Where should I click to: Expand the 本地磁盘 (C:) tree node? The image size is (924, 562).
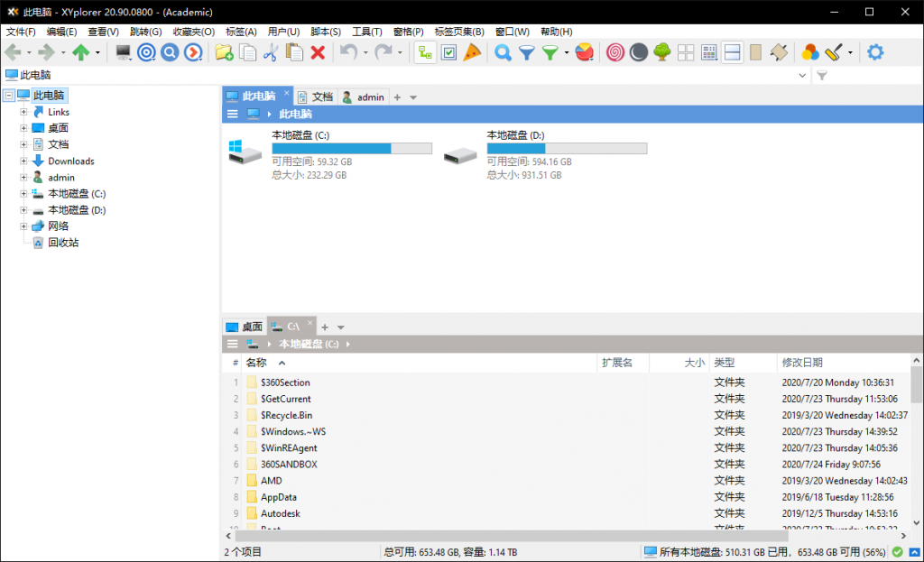[23, 194]
